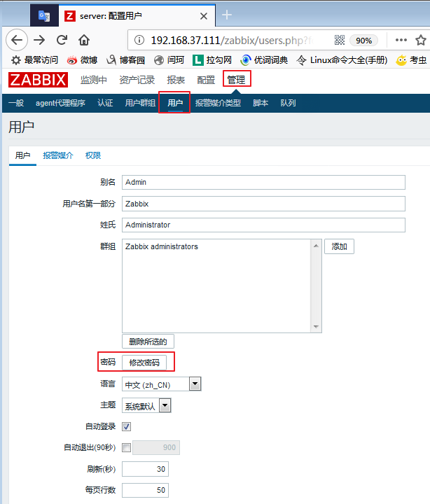Switch to the 权限 form tab
The image size is (430, 504).
click(93, 155)
